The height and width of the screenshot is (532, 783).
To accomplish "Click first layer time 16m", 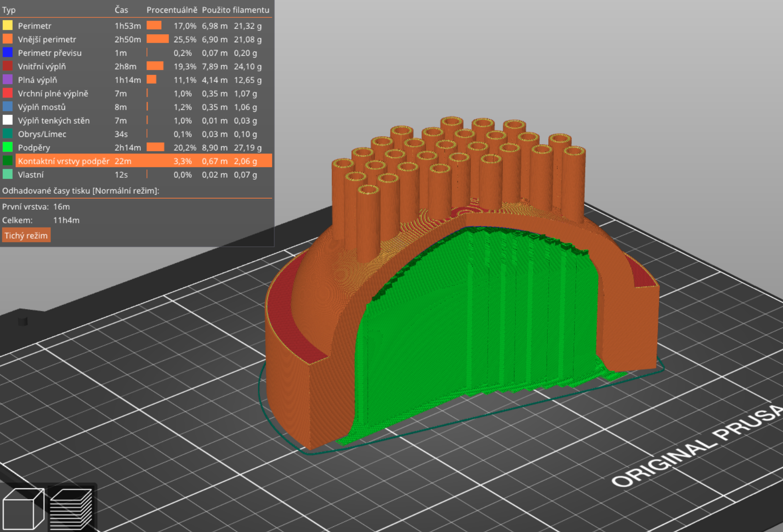I will pyautogui.click(x=61, y=206).
